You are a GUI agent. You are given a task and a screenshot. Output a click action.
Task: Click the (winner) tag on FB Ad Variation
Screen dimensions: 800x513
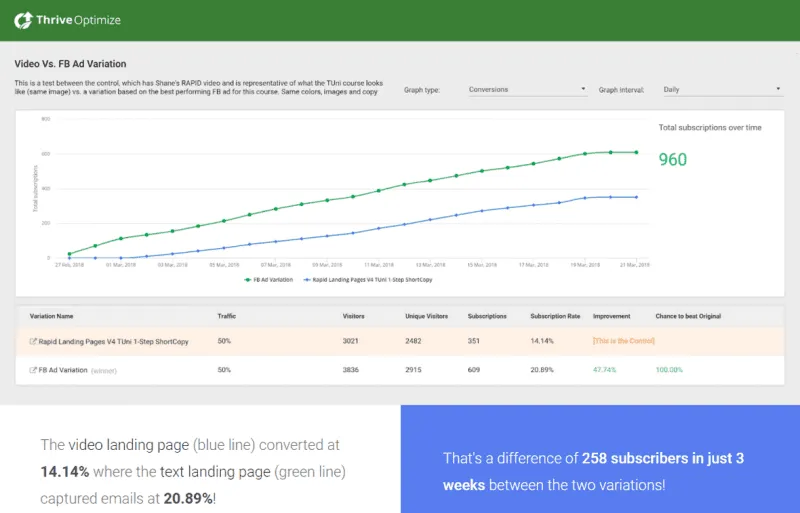point(104,371)
